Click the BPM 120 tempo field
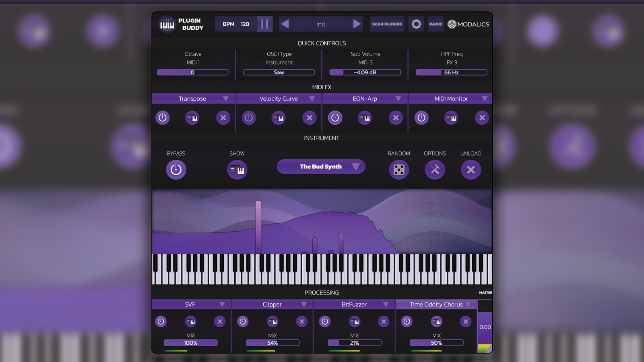 [x=236, y=24]
